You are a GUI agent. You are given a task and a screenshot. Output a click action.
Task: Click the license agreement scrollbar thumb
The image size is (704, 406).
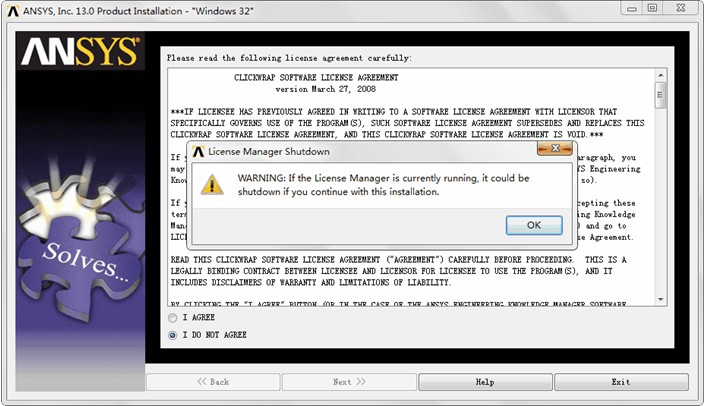pyautogui.click(x=661, y=94)
